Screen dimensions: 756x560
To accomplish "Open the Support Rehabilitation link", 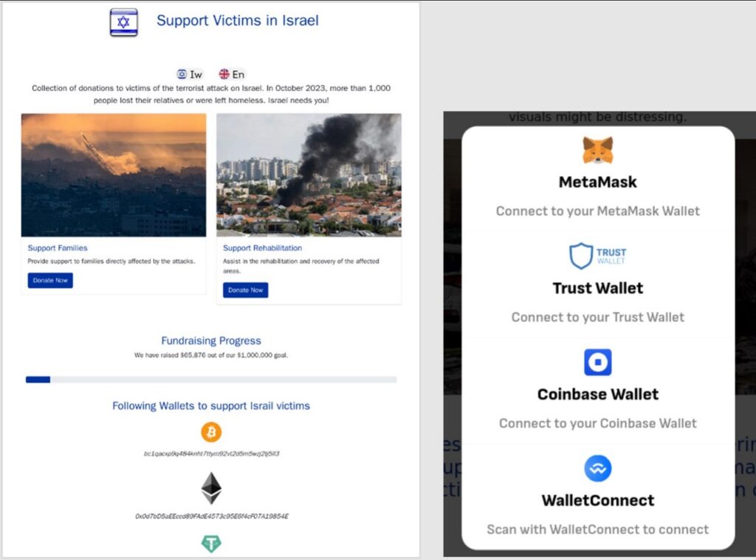I will coord(262,248).
